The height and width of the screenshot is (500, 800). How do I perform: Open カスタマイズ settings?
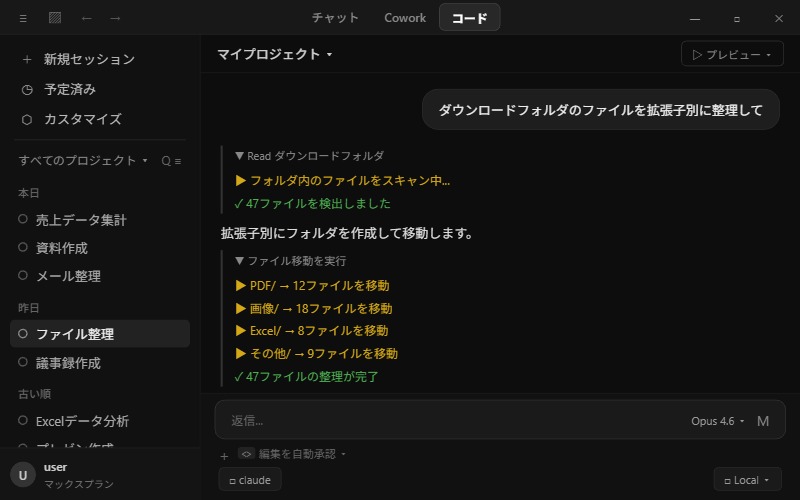coord(83,119)
